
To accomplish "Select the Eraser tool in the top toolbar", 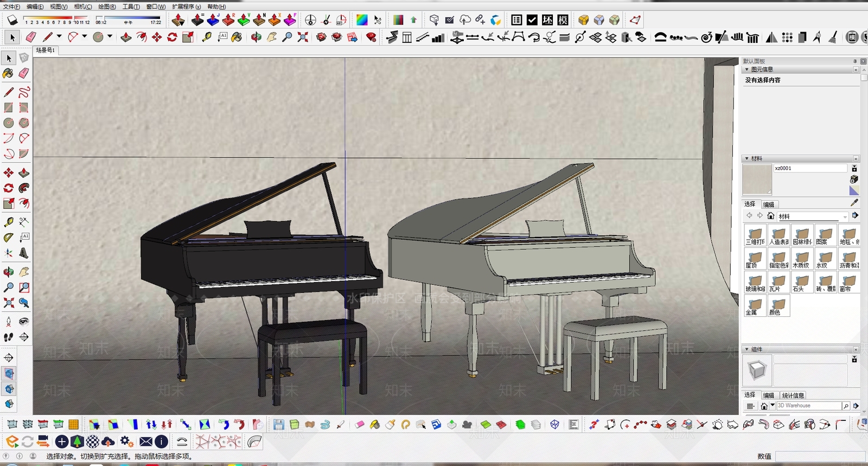I will 31,37.
